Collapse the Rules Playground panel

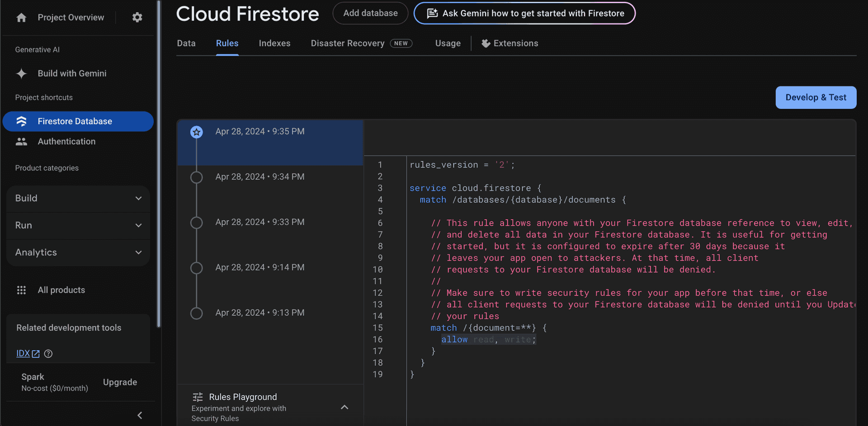tap(345, 407)
